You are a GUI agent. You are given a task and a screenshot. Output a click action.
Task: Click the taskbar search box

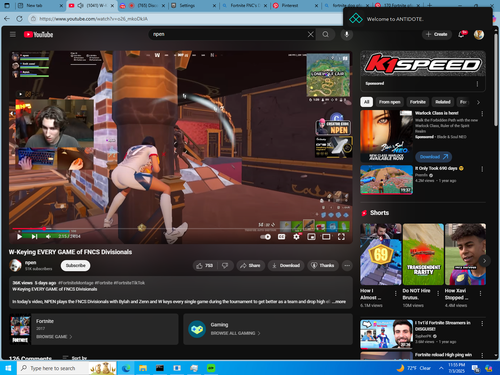coord(67,368)
